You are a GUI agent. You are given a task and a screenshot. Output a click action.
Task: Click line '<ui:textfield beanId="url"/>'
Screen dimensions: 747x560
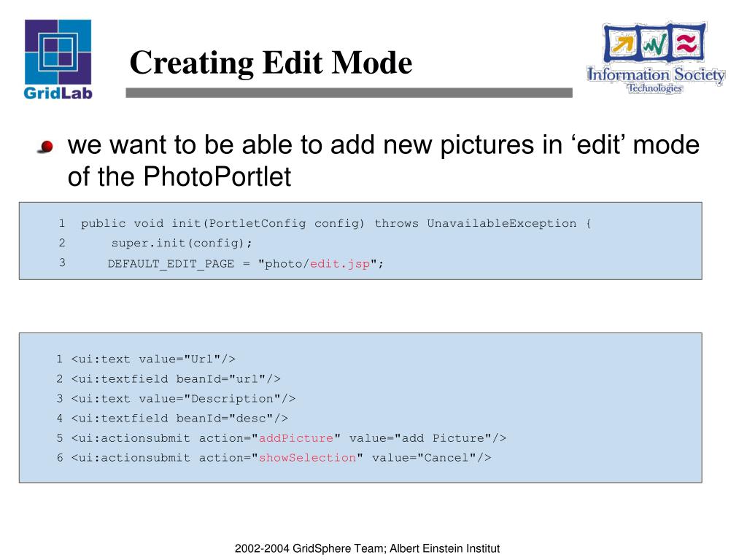pos(176,379)
